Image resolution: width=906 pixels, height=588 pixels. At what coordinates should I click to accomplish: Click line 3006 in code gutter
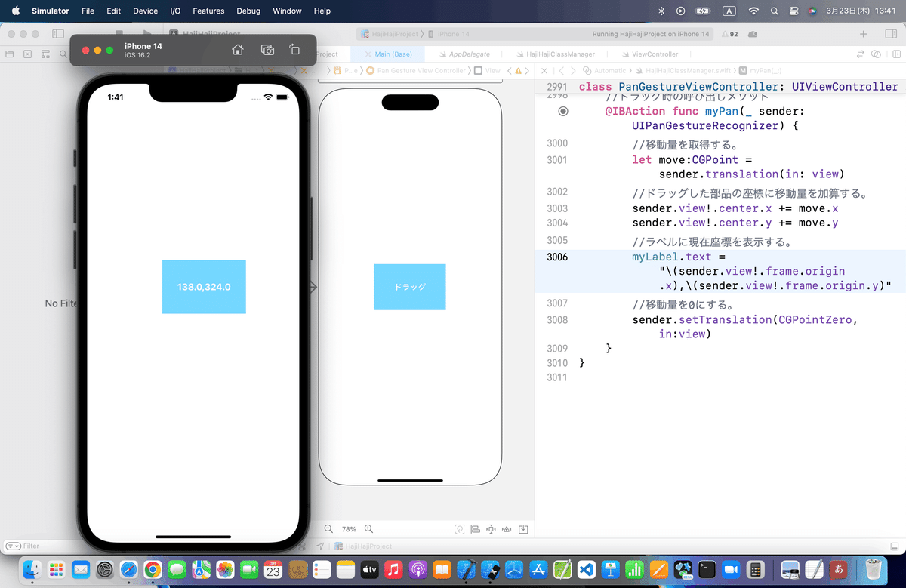557,257
